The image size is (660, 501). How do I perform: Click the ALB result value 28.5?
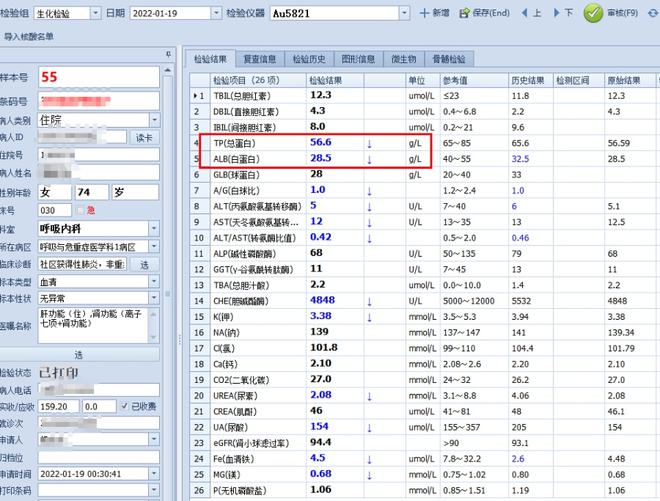point(321,158)
